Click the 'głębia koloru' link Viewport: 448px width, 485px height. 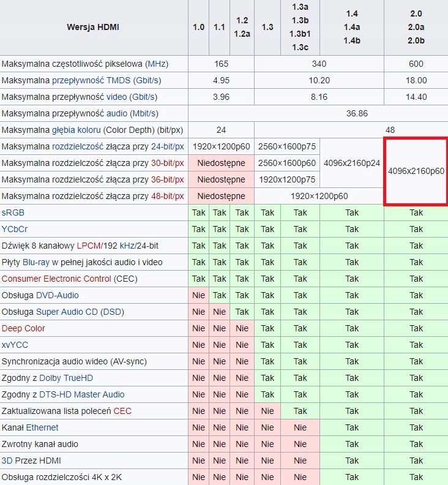click(x=76, y=130)
